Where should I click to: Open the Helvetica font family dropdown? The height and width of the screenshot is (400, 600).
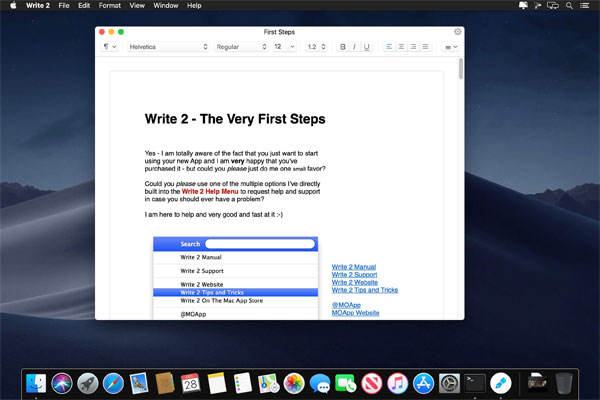pyautogui.click(x=168, y=47)
